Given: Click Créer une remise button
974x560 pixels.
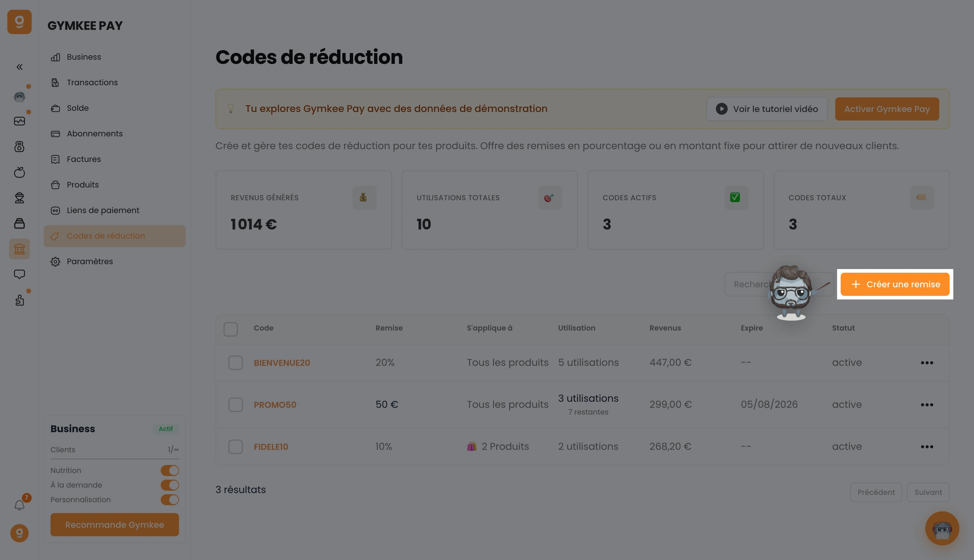Looking at the screenshot, I should pyautogui.click(x=895, y=284).
